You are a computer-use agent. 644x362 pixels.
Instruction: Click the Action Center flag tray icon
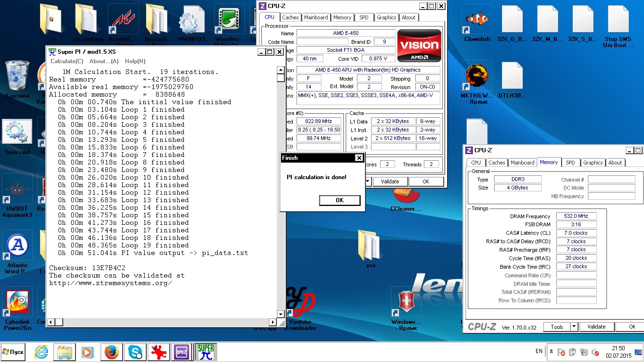(x=561, y=352)
